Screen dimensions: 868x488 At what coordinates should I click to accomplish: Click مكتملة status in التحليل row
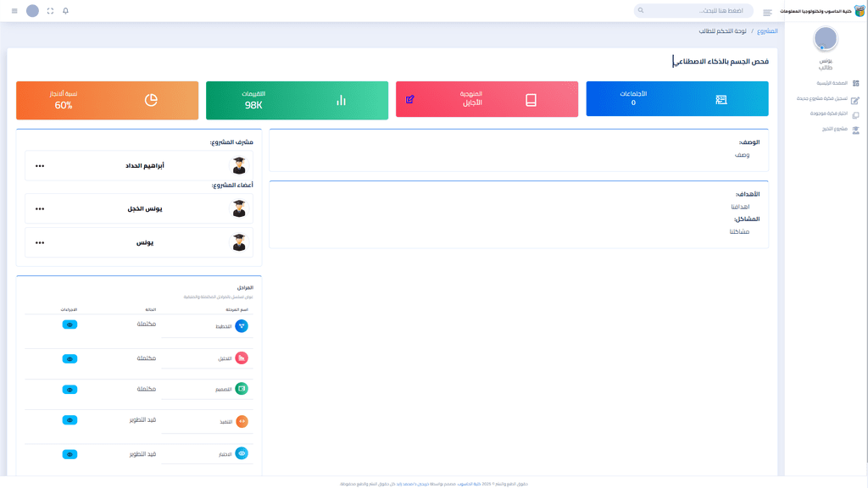[147, 358]
